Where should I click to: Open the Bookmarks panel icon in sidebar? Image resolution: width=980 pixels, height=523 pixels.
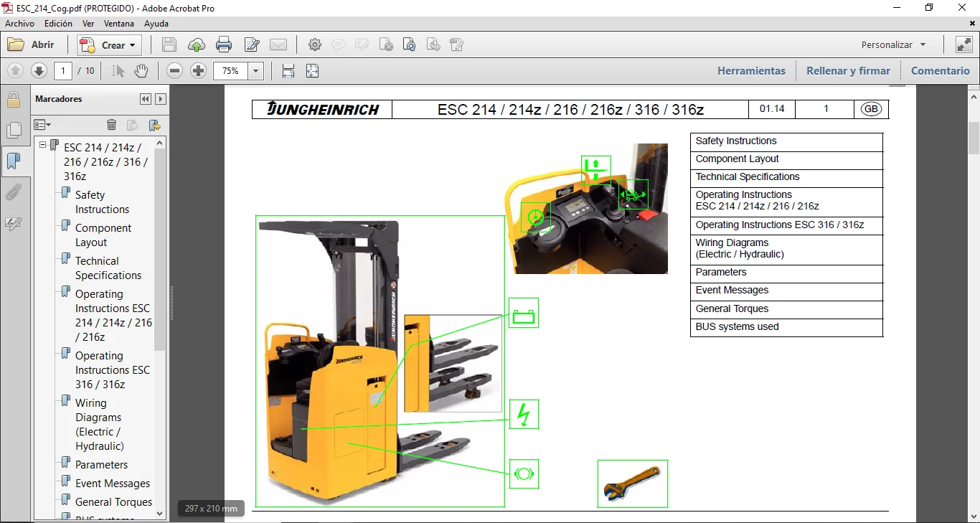[x=14, y=161]
